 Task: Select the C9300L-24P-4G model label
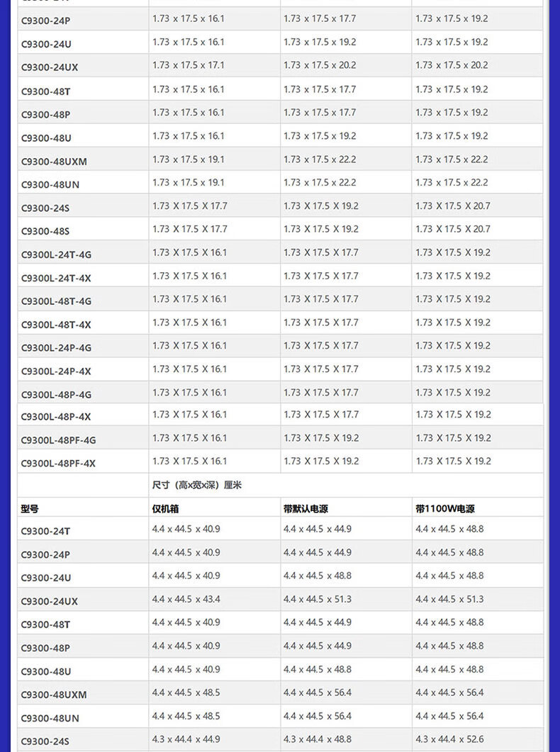(56, 348)
